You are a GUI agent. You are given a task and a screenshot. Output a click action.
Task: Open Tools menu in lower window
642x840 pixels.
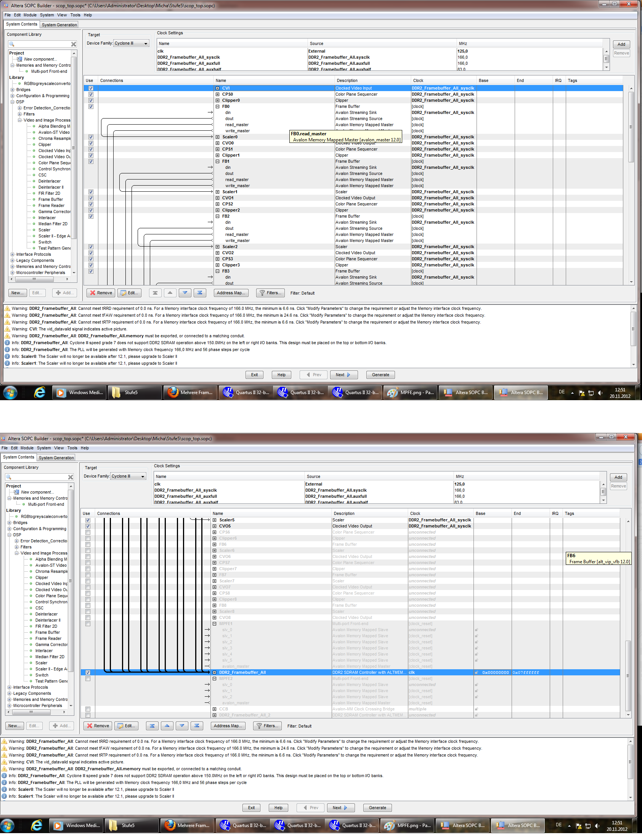[x=72, y=448]
